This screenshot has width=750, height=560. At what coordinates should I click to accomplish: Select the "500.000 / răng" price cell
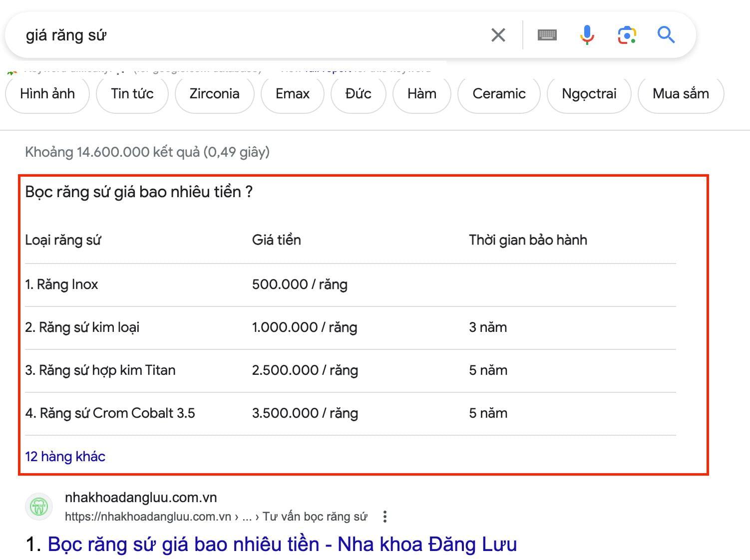point(300,284)
